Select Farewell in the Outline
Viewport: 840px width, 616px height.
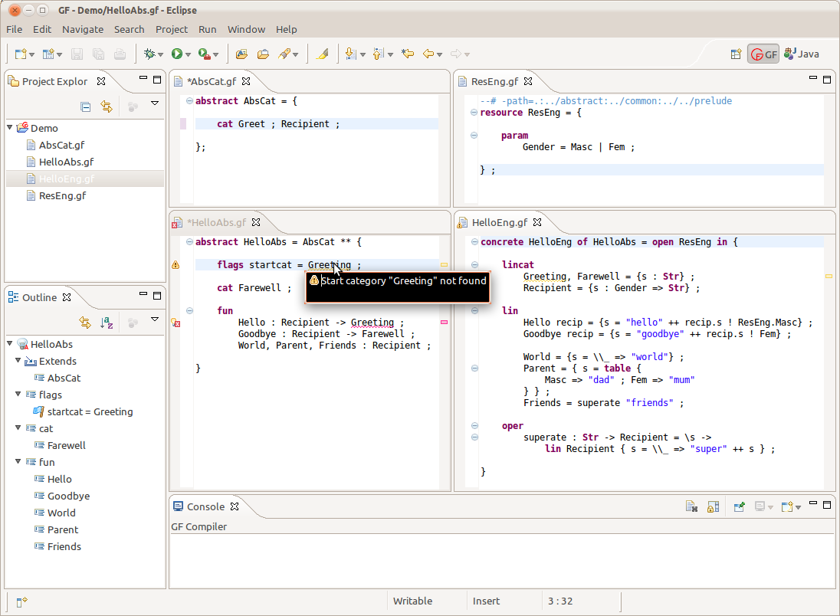point(67,445)
